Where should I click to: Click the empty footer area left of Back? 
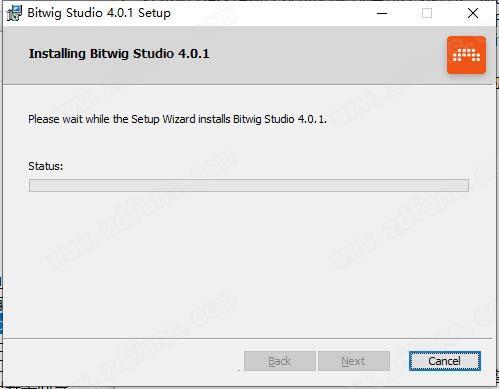click(123, 362)
